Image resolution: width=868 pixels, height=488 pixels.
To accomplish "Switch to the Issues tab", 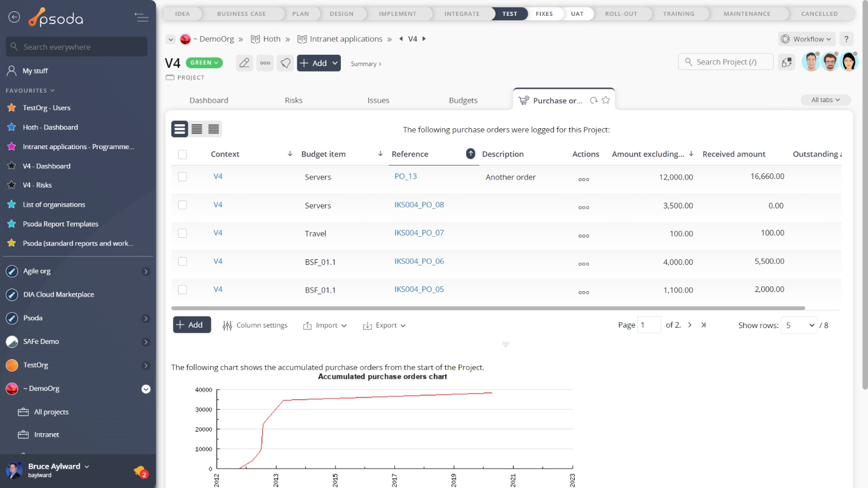I will click(x=379, y=101).
